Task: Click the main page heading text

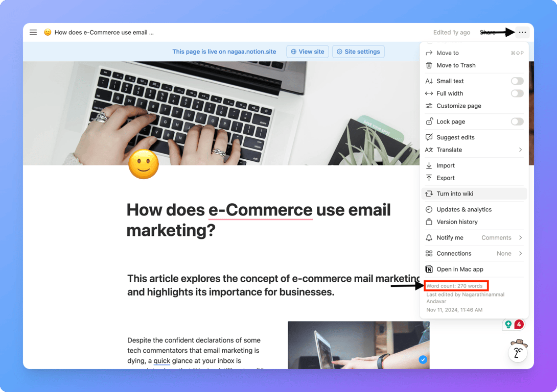Action: click(259, 220)
